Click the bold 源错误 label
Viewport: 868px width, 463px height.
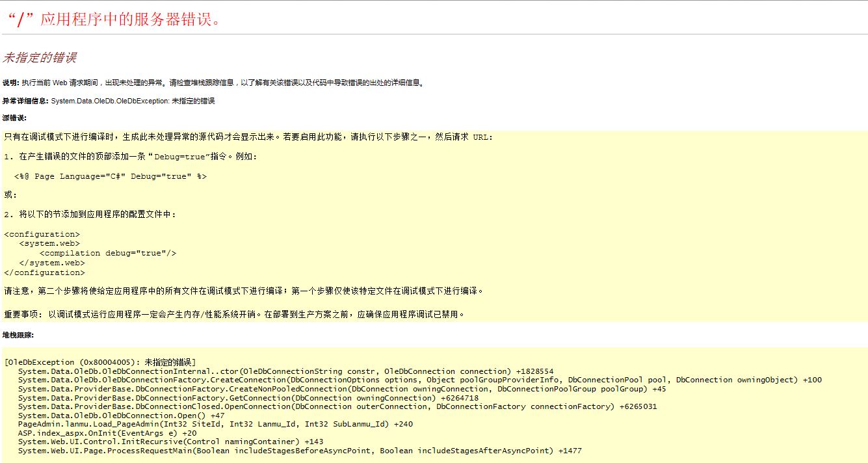[x=14, y=118]
